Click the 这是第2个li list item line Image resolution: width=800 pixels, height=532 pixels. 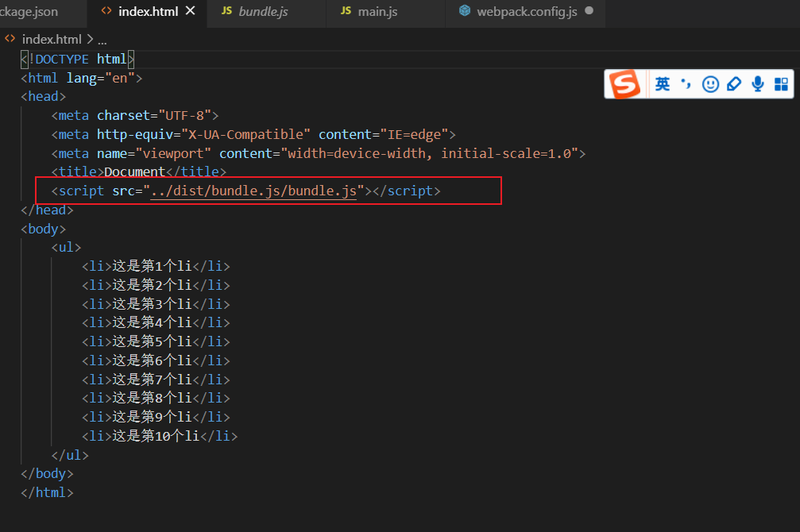(x=156, y=285)
